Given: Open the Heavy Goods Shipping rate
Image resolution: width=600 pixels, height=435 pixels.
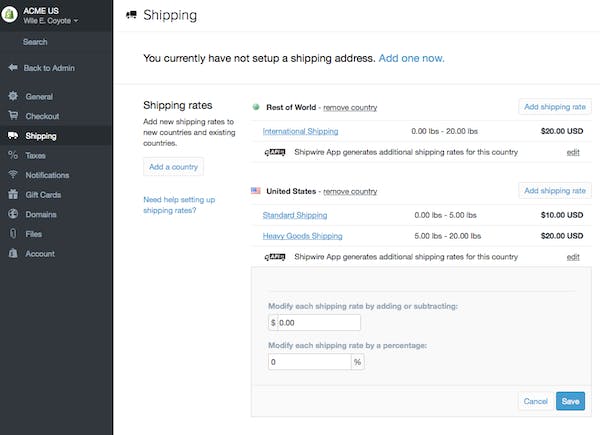Looking at the screenshot, I should [x=302, y=236].
